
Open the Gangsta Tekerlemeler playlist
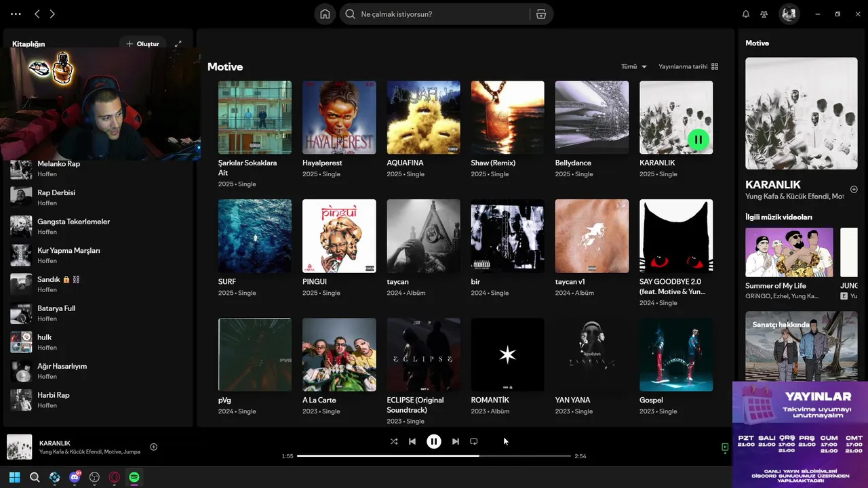pos(98,226)
